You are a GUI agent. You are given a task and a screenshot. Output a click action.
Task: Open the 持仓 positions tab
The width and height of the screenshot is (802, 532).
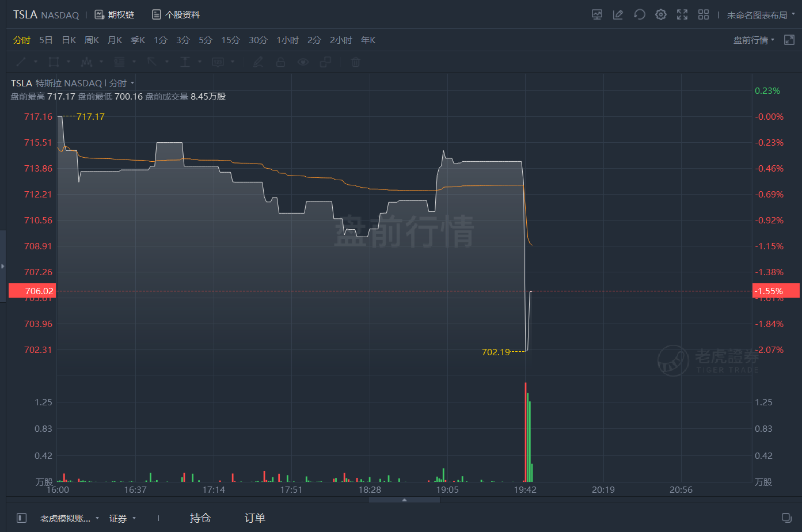click(x=200, y=518)
